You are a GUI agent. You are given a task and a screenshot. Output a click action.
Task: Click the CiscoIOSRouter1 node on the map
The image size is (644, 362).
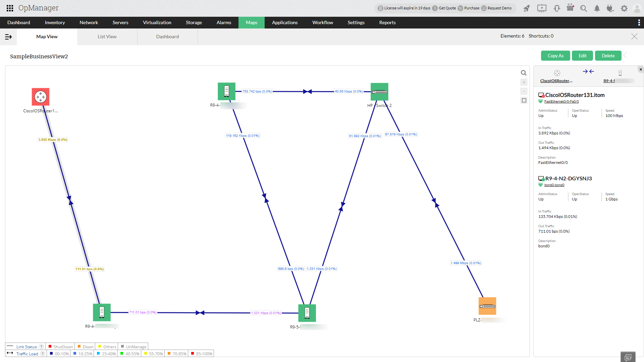pyautogui.click(x=40, y=97)
